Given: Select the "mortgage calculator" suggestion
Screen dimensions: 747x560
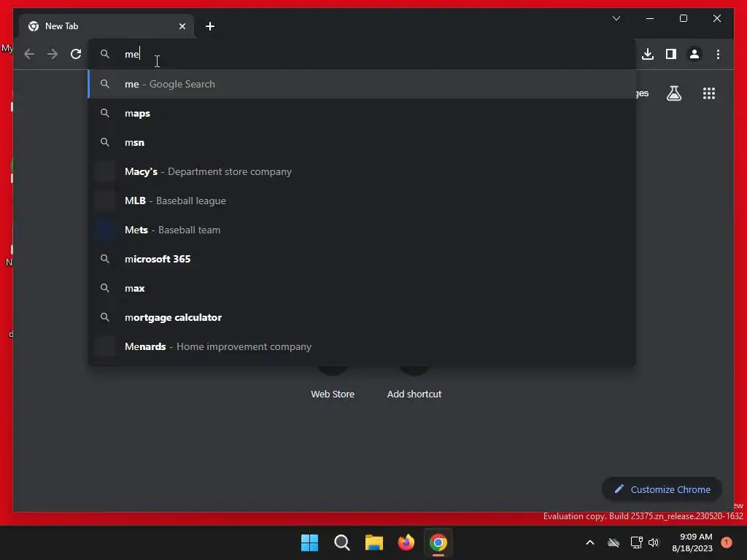Looking at the screenshot, I should pyautogui.click(x=362, y=317).
